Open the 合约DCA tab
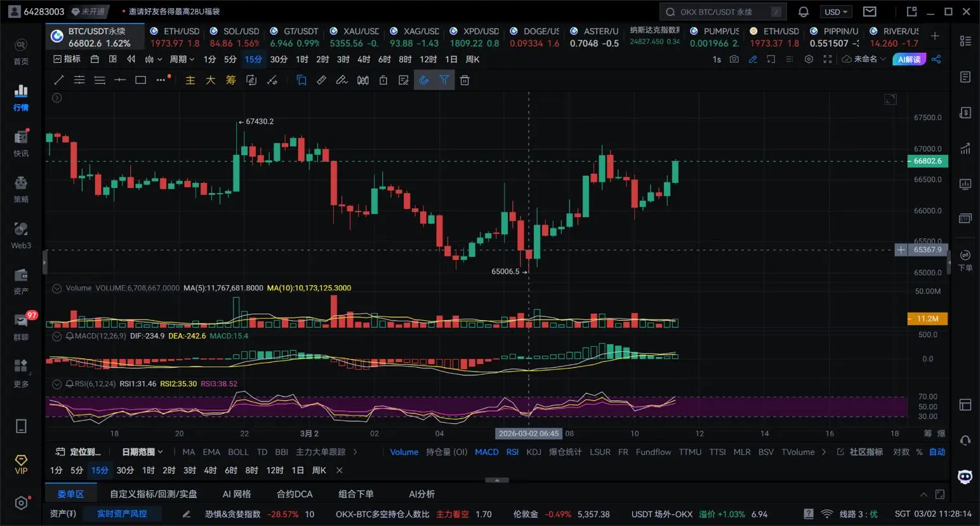Image resolution: width=980 pixels, height=526 pixels. coord(295,494)
